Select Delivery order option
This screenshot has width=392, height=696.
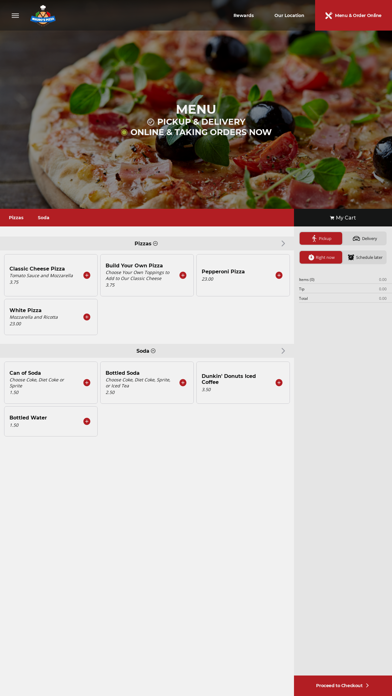point(364,238)
